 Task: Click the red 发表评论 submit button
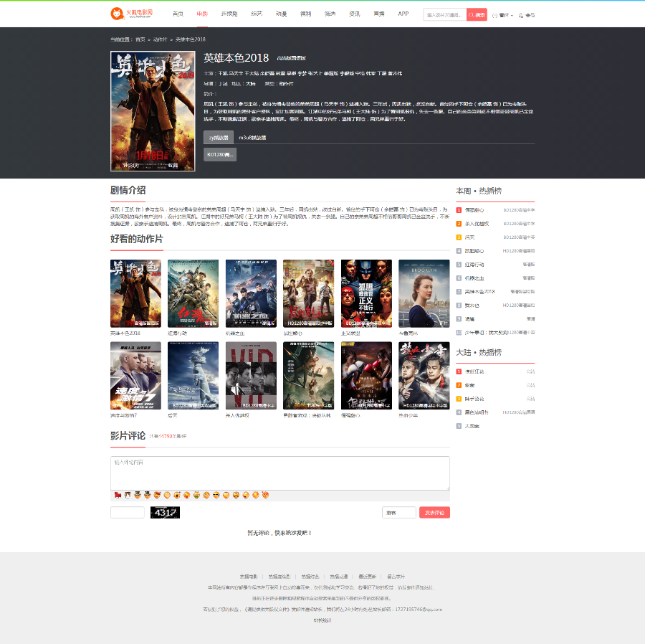(434, 512)
